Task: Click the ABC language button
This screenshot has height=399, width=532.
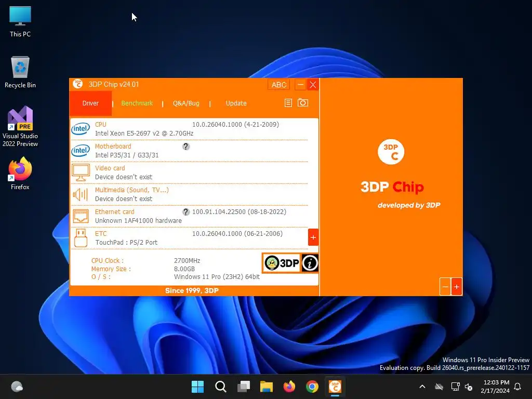Action: click(279, 85)
